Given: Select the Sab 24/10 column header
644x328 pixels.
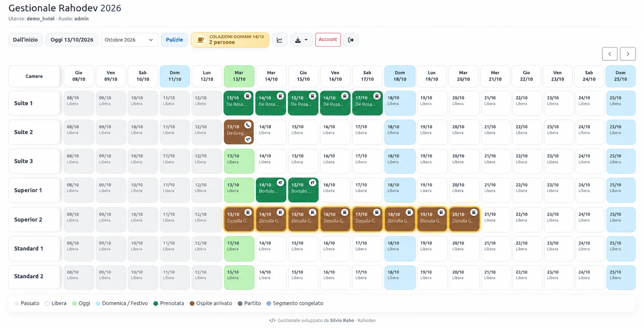Looking at the screenshot, I should click(x=589, y=76).
